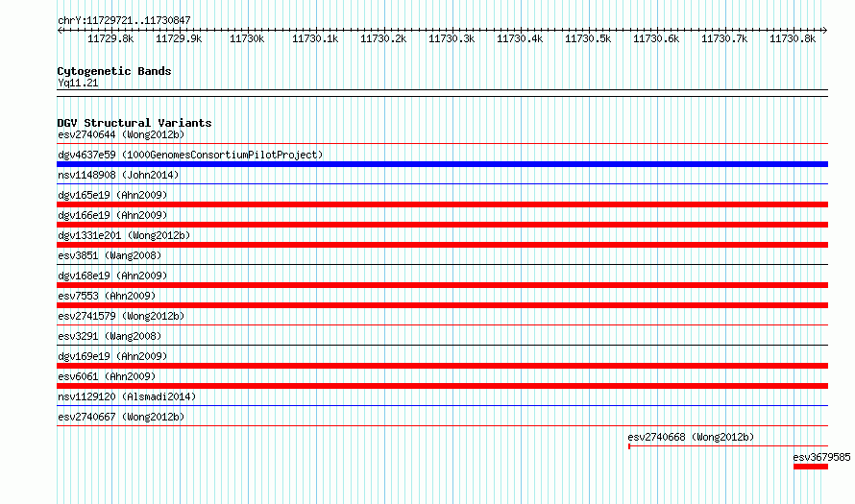This screenshot has width=855, height=504.
Task: Open the dgv4637e59 (1000GenomesConsortiumPilotProject) label
Action: pyautogui.click(x=190, y=155)
